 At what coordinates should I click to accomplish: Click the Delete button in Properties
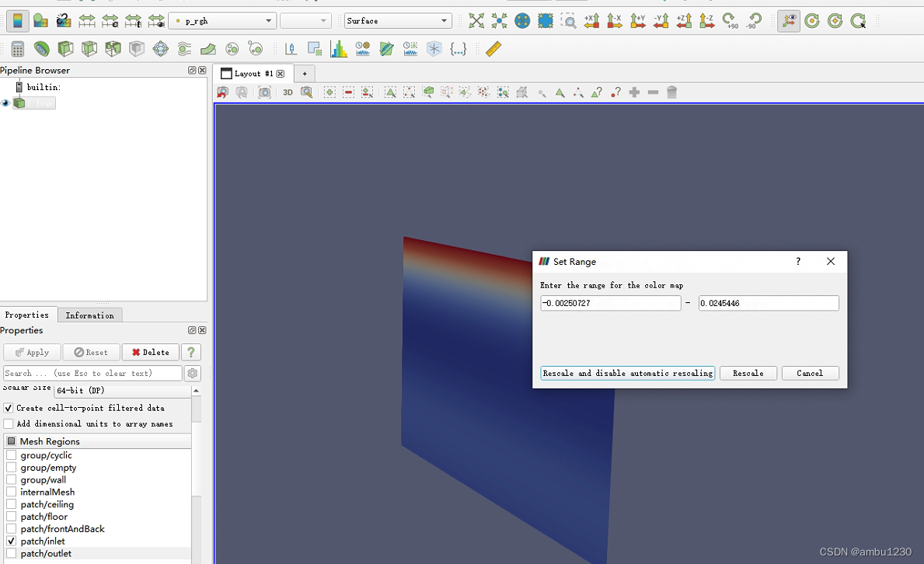pos(150,353)
